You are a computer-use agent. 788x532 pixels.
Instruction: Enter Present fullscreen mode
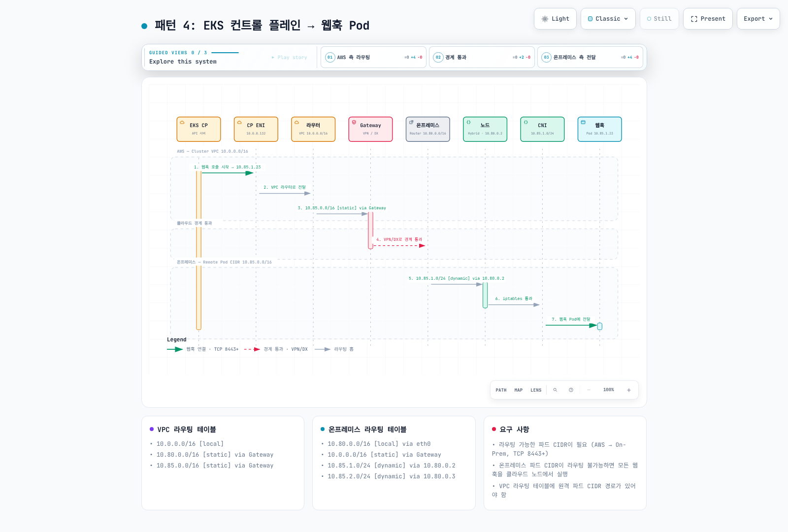tap(708, 19)
